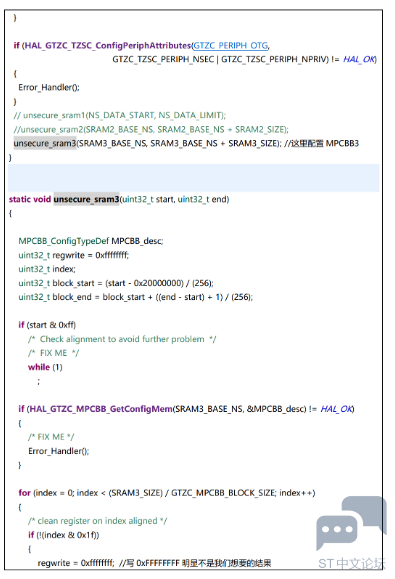Click the last regwrite = 0xffffffff line
Viewport: 395px width, 579px height.
[76, 563]
